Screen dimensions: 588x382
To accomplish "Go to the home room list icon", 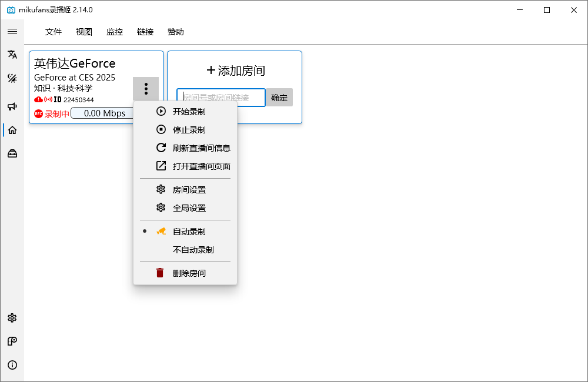I will [x=12, y=130].
